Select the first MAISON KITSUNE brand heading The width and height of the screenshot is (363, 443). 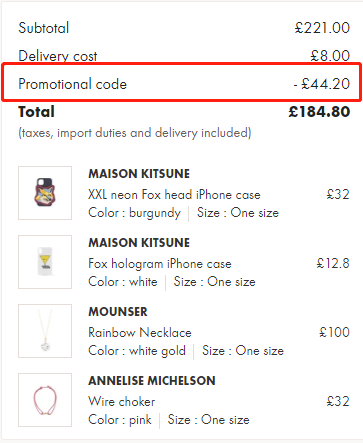[139, 174]
